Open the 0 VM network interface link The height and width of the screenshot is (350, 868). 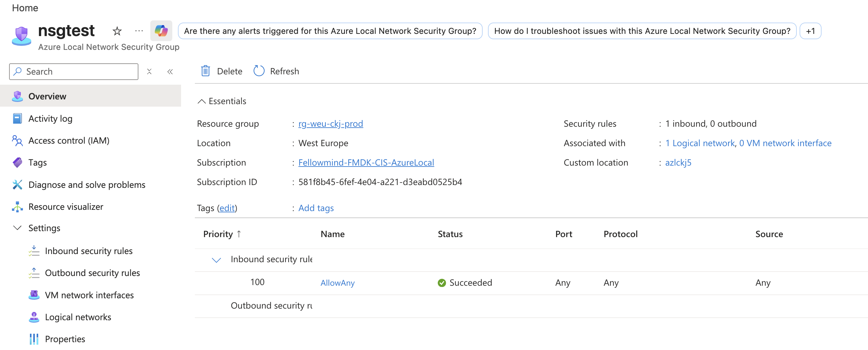tap(785, 143)
